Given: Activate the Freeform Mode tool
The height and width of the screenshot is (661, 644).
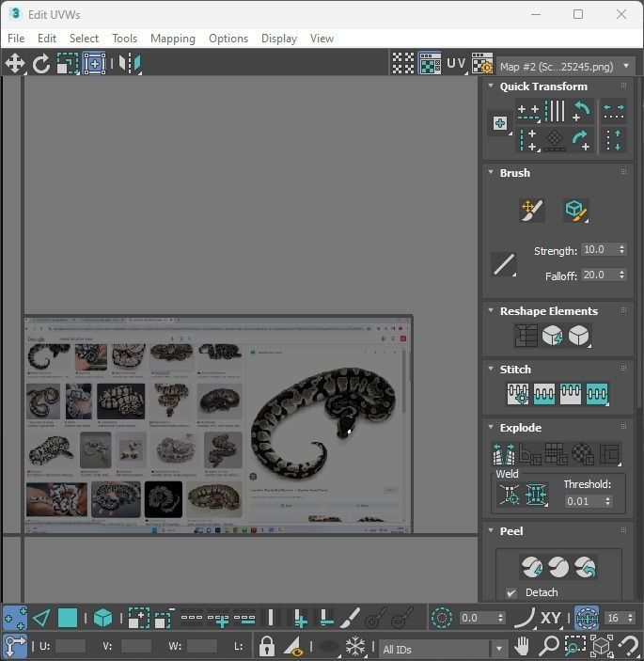Looking at the screenshot, I should click(94, 64).
